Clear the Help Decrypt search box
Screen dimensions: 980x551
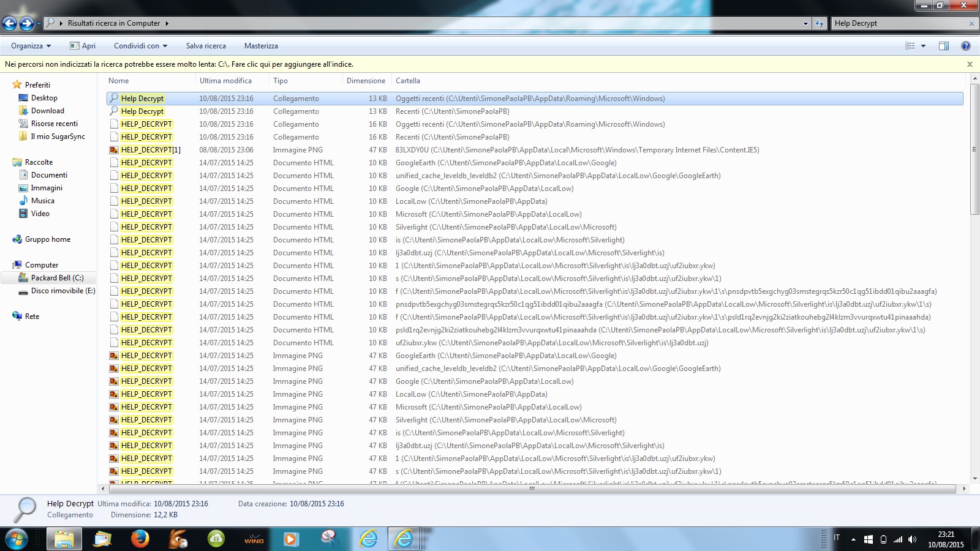click(971, 23)
